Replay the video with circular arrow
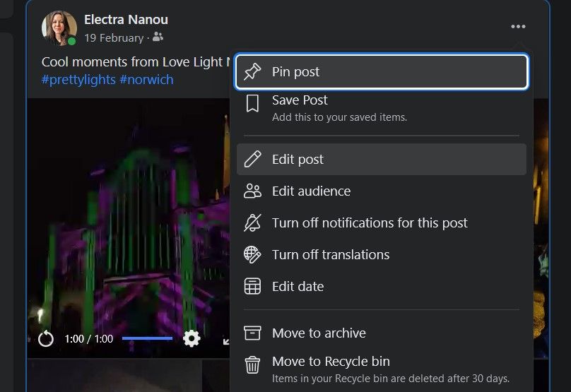This screenshot has width=571, height=392. click(x=46, y=339)
